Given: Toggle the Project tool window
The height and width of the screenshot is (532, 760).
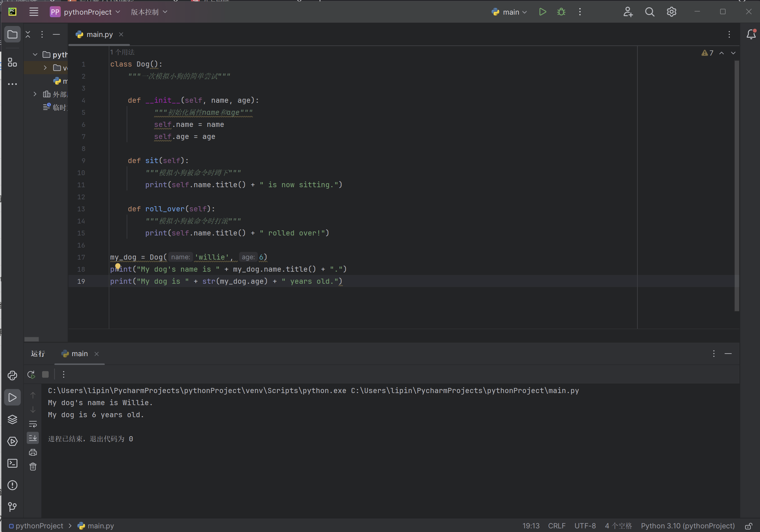Looking at the screenshot, I should [12, 34].
